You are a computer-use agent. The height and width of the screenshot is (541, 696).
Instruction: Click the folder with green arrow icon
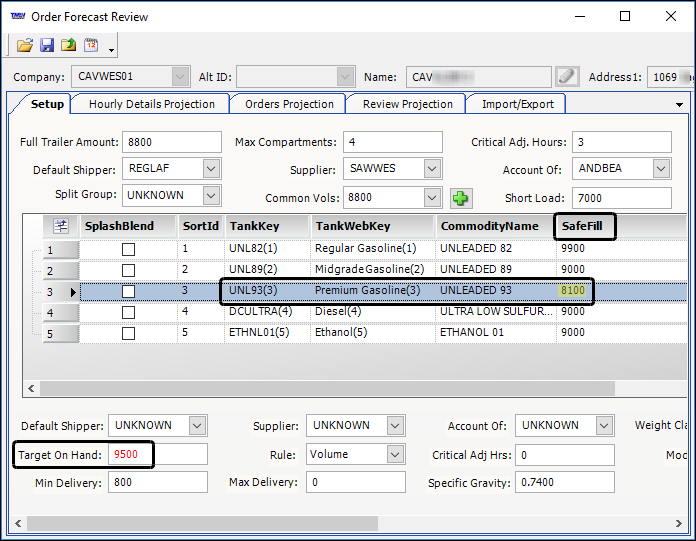(x=69, y=45)
